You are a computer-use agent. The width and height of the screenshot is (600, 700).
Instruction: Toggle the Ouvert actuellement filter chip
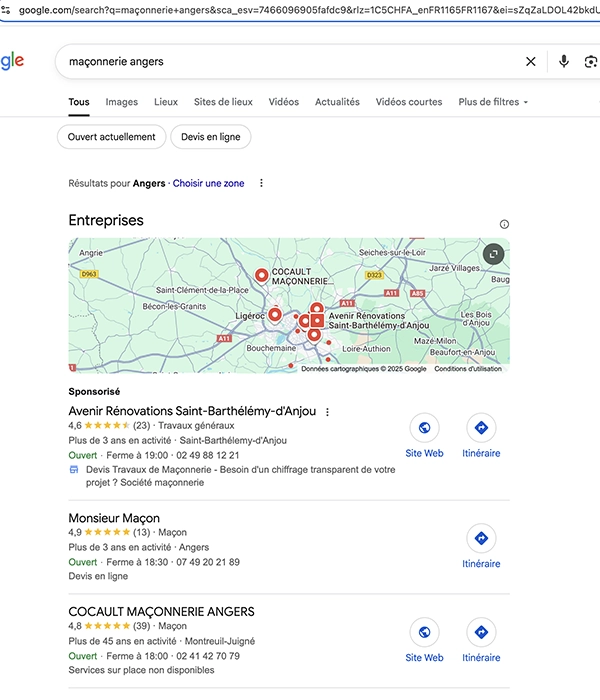click(112, 137)
